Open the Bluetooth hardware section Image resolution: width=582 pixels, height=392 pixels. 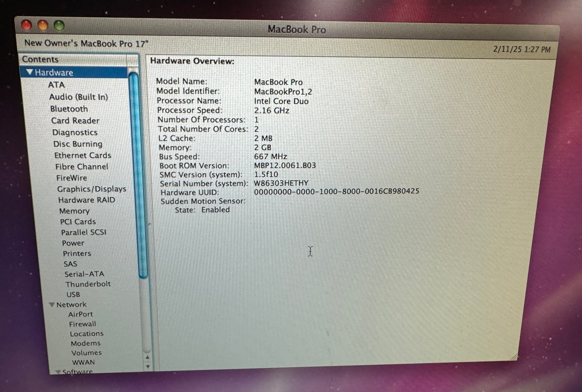[x=69, y=109]
